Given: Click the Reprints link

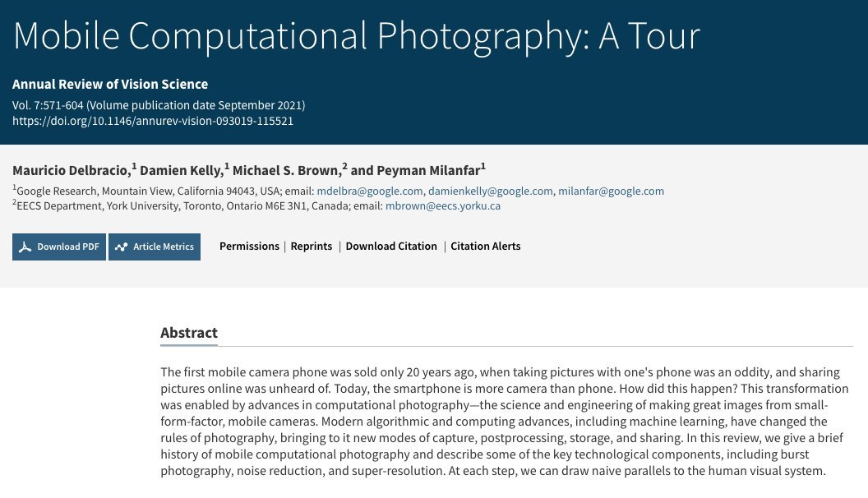Looking at the screenshot, I should [x=312, y=247].
